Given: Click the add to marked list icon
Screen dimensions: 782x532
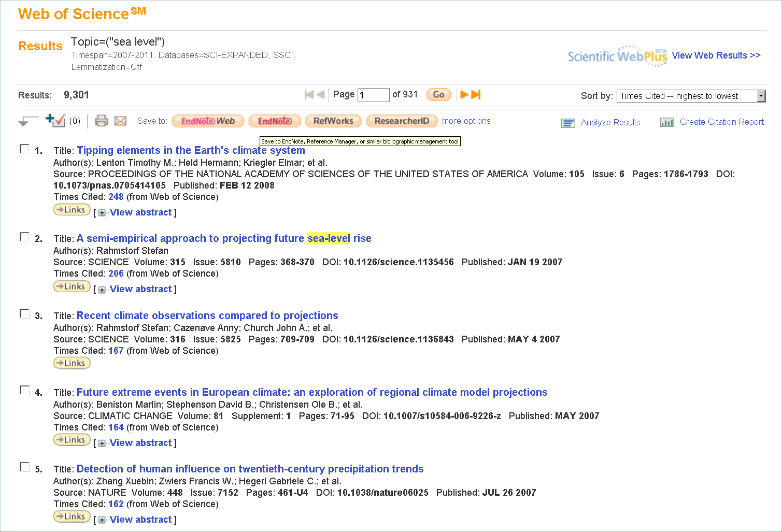Looking at the screenshot, I should 55,120.
